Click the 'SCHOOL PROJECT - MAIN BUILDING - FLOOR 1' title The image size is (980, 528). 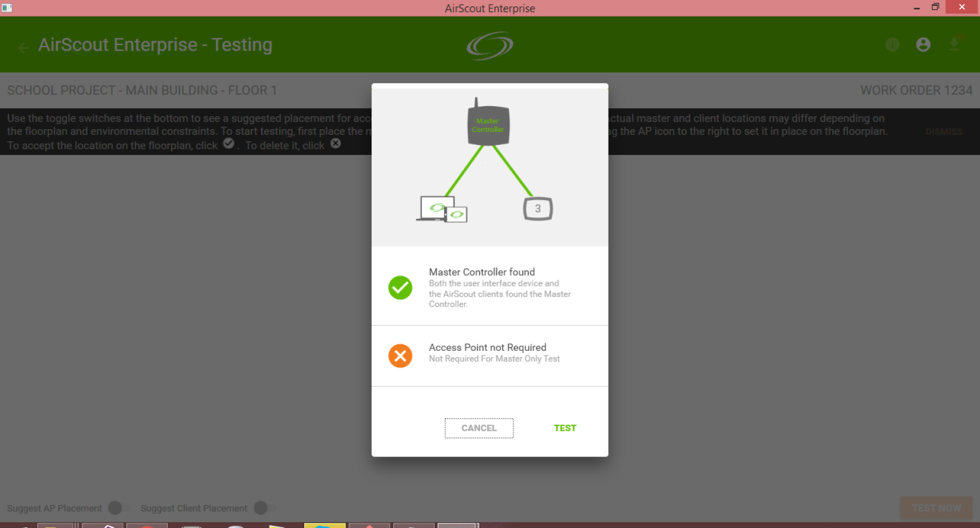[x=142, y=90]
